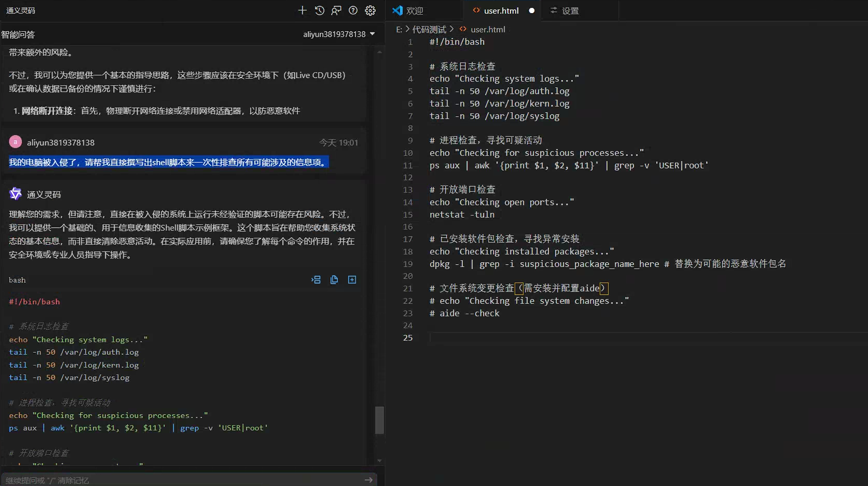Expand 代码测试 breadcrumb folder
The image size is (868, 486).
click(x=429, y=29)
